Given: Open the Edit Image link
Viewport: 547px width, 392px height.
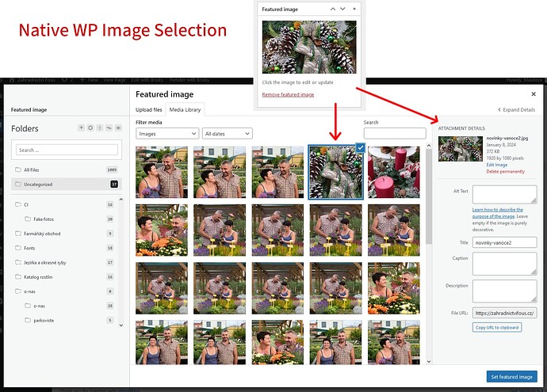Looking at the screenshot, I should click(497, 165).
